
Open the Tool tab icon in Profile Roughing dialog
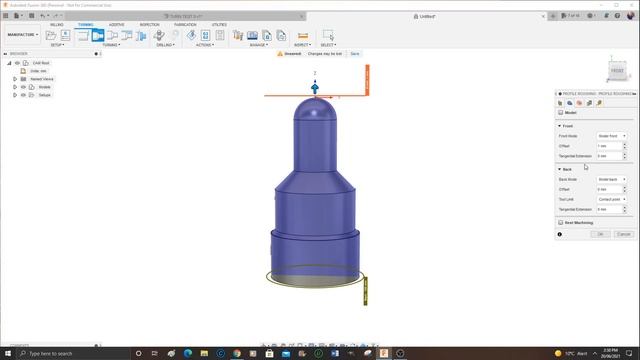560,103
